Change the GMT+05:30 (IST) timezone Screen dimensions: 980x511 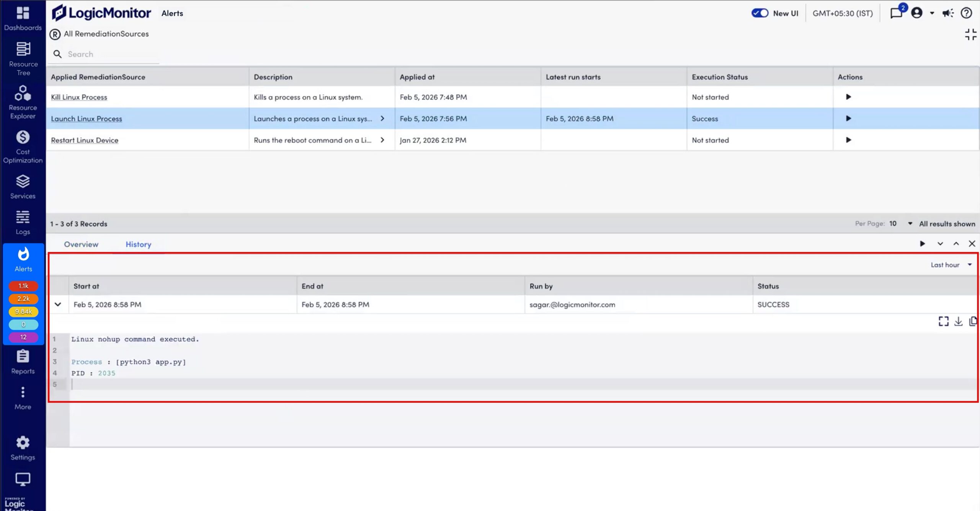click(843, 13)
